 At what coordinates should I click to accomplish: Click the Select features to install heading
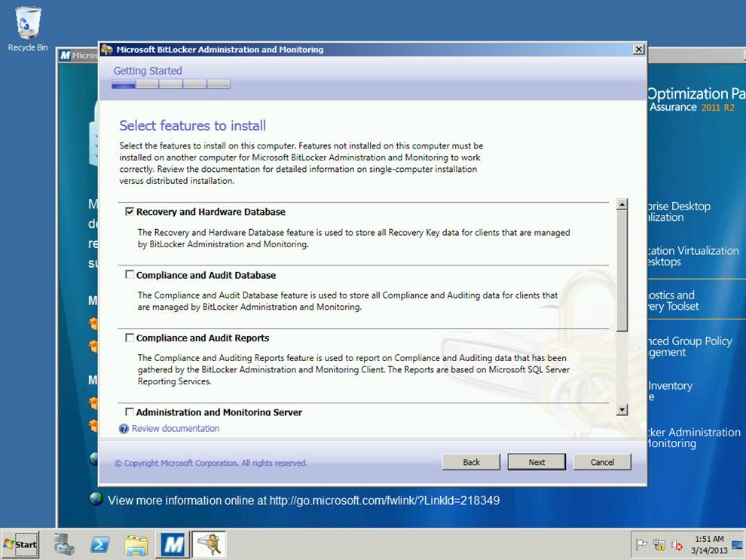pos(193,126)
